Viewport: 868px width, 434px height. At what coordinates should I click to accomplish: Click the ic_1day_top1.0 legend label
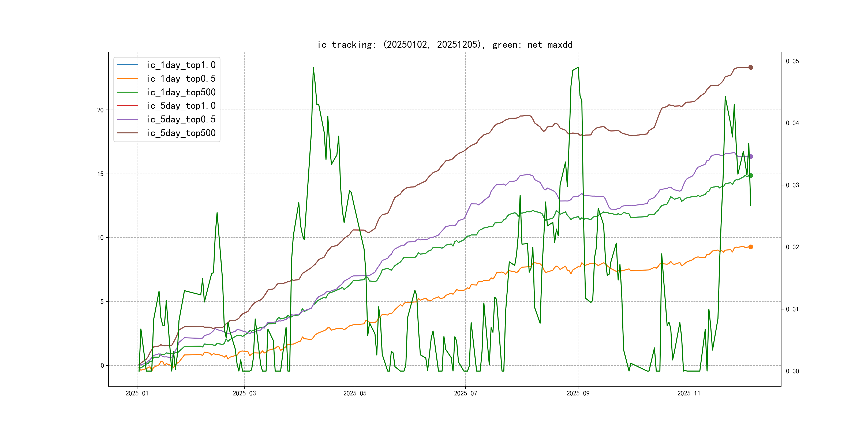[181, 65]
